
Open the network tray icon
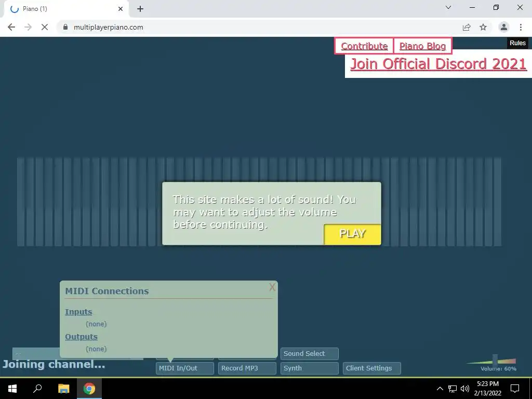click(453, 389)
